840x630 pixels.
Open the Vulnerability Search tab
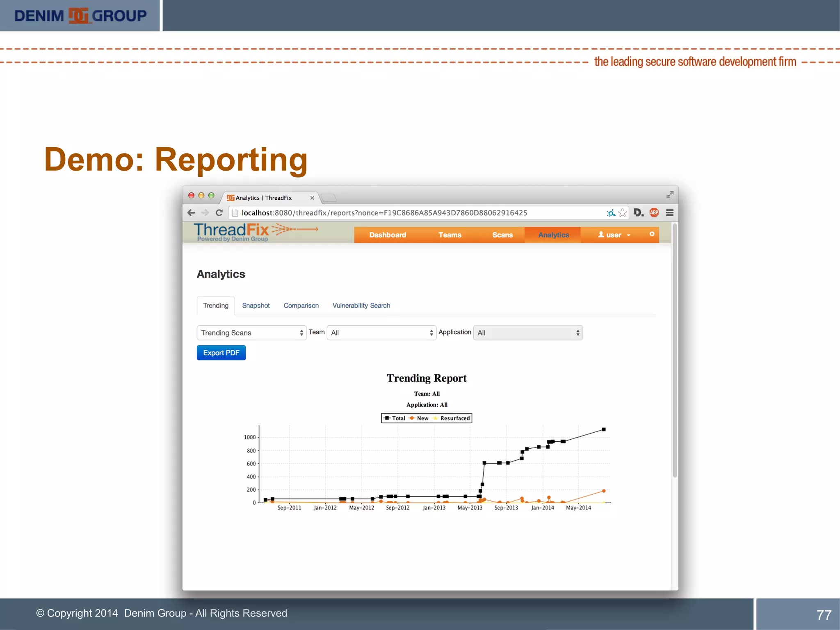tap(361, 306)
